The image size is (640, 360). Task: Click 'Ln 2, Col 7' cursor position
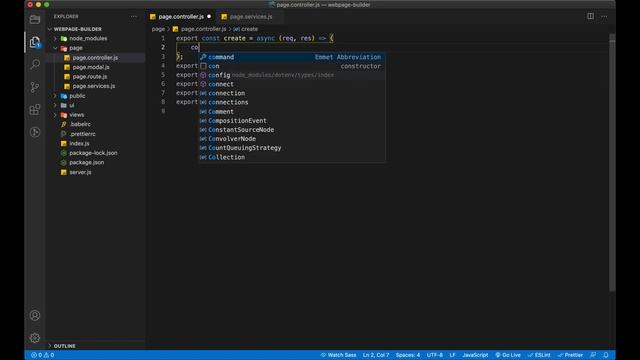(x=376, y=355)
